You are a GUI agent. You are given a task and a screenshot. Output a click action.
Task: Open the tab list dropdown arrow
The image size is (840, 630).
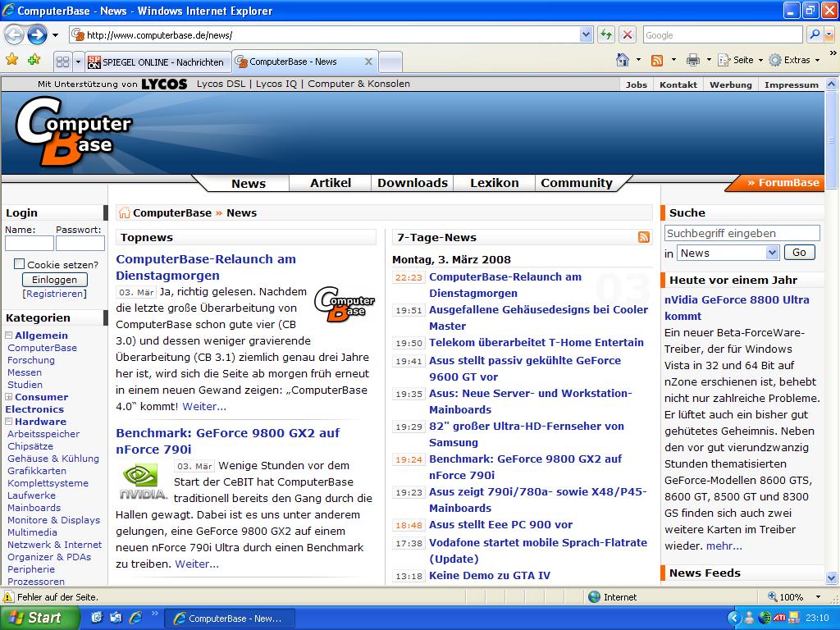pyautogui.click(x=78, y=62)
